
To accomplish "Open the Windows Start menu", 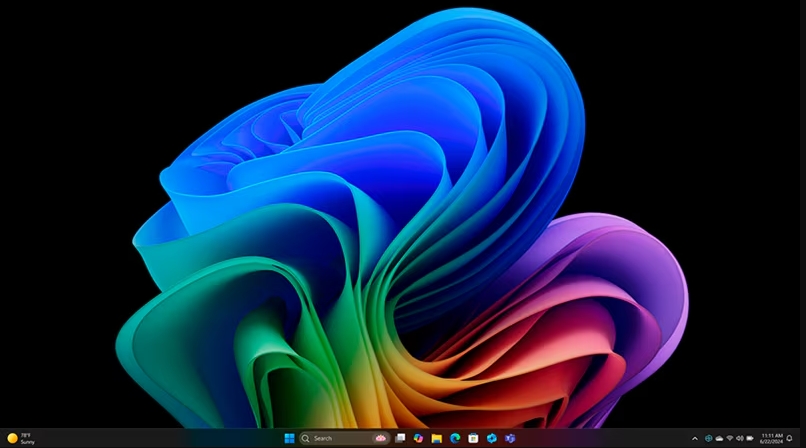I will pyautogui.click(x=289, y=438).
